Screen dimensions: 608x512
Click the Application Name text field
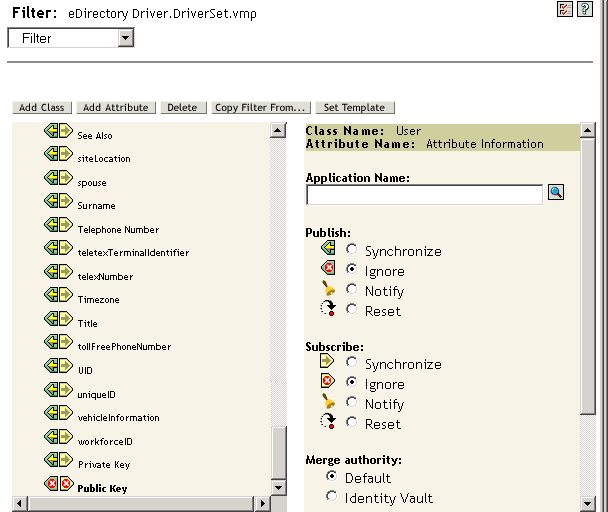424,194
